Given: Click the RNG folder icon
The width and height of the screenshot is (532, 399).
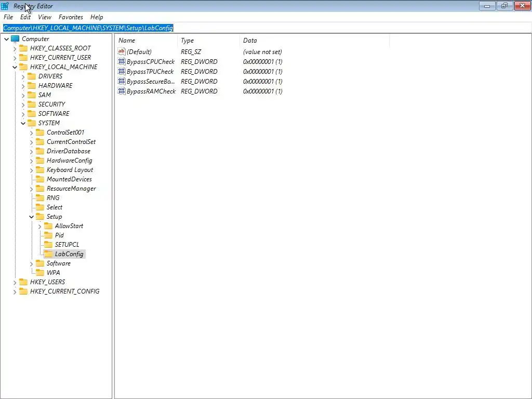Looking at the screenshot, I should tap(40, 198).
